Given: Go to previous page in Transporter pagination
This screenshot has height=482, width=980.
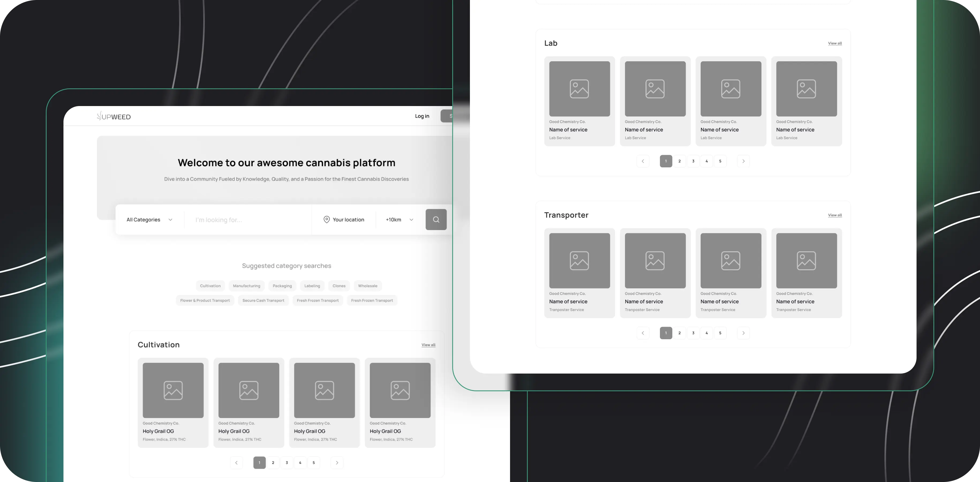Looking at the screenshot, I should (x=643, y=333).
